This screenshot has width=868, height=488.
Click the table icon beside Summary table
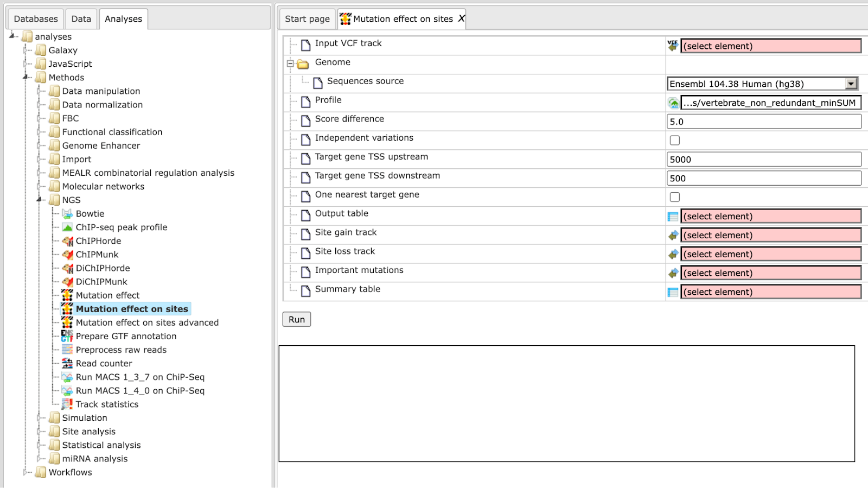(x=673, y=292)
